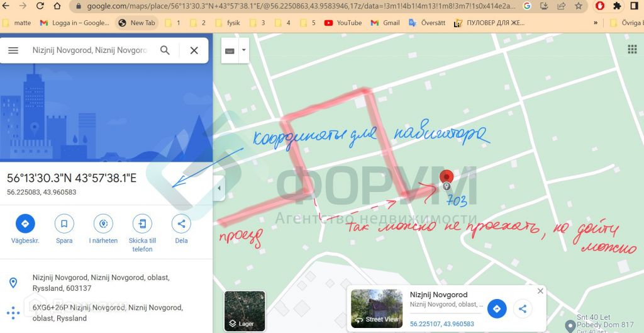Open the bookmark folder named 2
The height and width of the screenshot is (333, 644).
[x=197, y=23]
